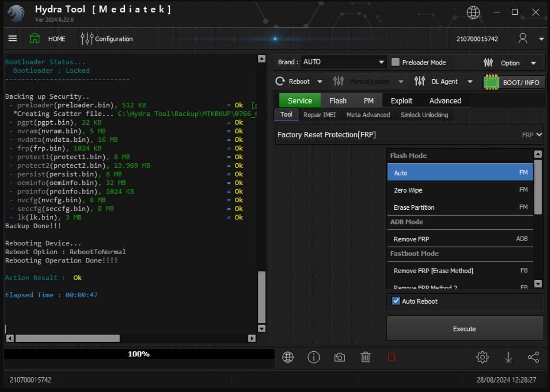Image resolution: width=550 pixels, height=392 pixels.
Task: Click the Execute button
Action: tap(464, 328)
